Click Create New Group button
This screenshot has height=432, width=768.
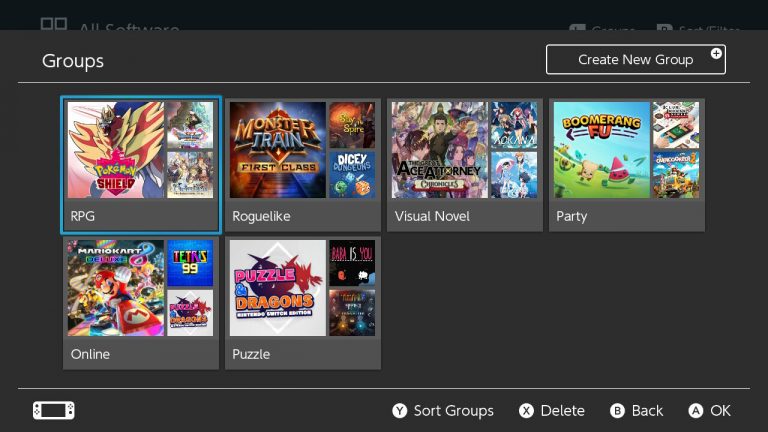(x=636, y=60)
